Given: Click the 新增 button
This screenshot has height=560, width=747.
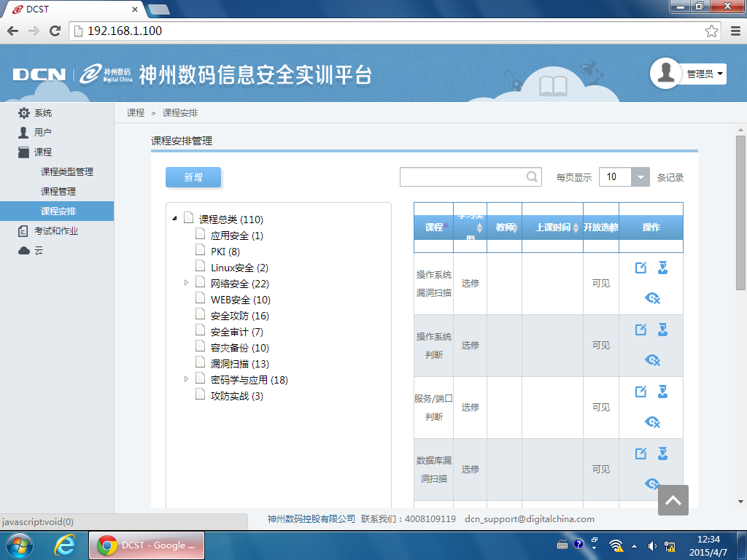Looking at the screenshot, I should (x=193, y=177).
